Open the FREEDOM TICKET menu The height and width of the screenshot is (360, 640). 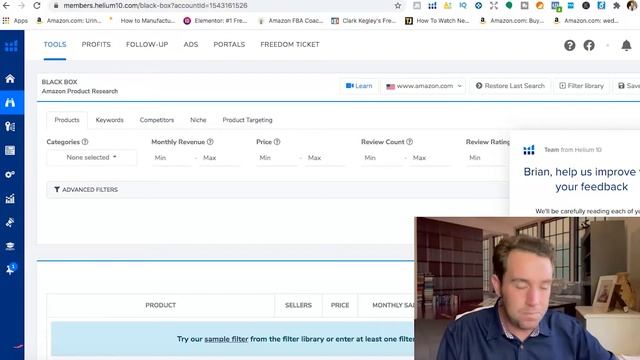(x=290, y=44)
